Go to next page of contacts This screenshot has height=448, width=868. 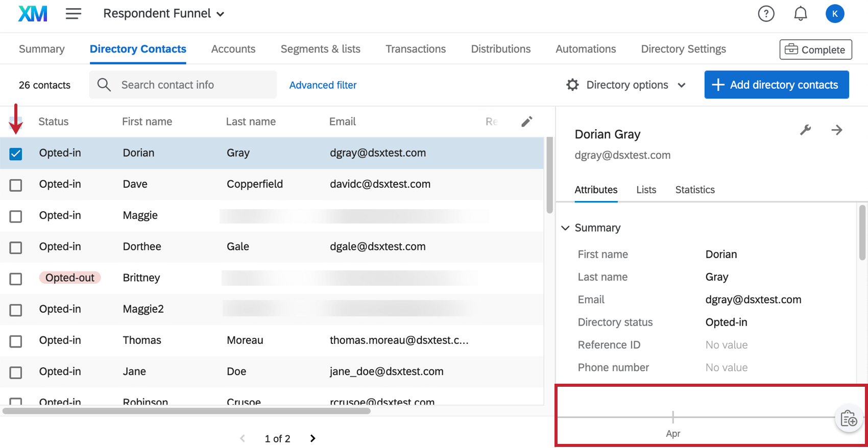click(313, 438)
